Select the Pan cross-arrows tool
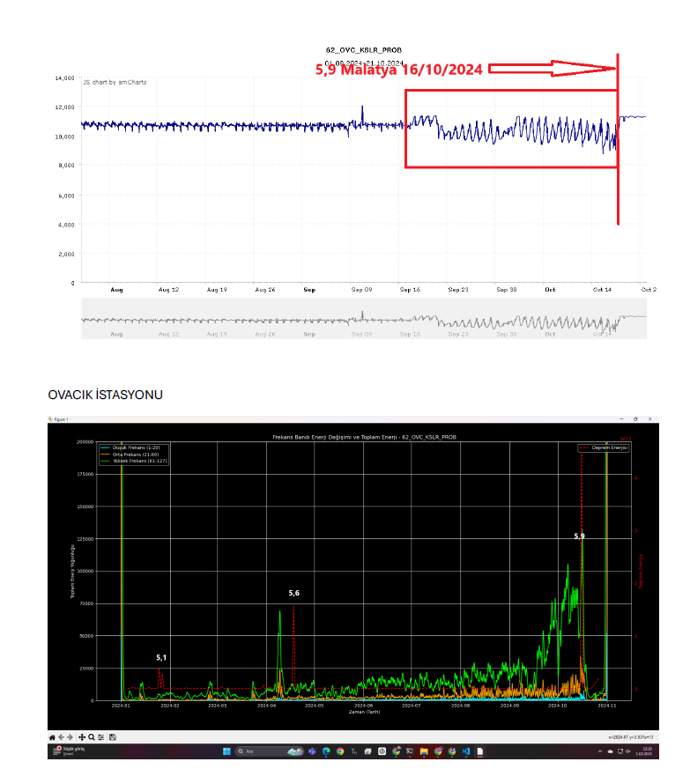Viewport: 690px width, 784px height. [x=82, y=737]
